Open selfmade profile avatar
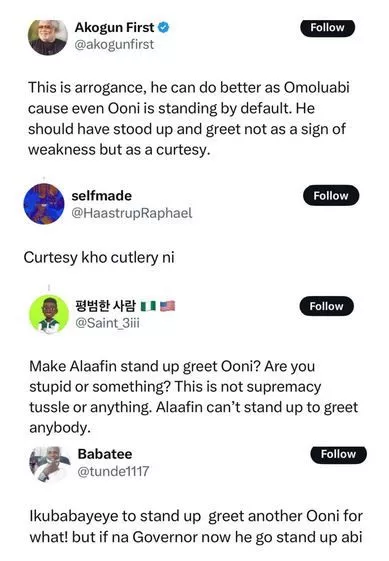389x561 pixels. pyautogui.click(x=44, y=204)
